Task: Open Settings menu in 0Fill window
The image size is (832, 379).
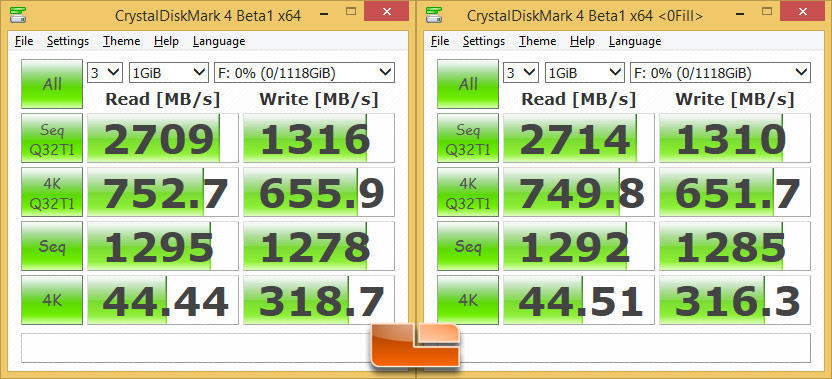Action: pyautogui.click(x=484, y=41)
